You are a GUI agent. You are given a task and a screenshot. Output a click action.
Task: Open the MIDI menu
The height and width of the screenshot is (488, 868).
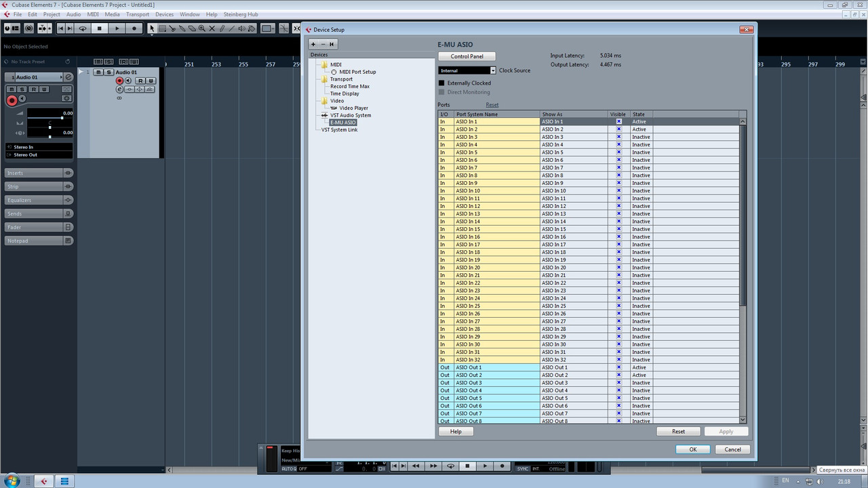pyautogui.click(x=93, y=14)
